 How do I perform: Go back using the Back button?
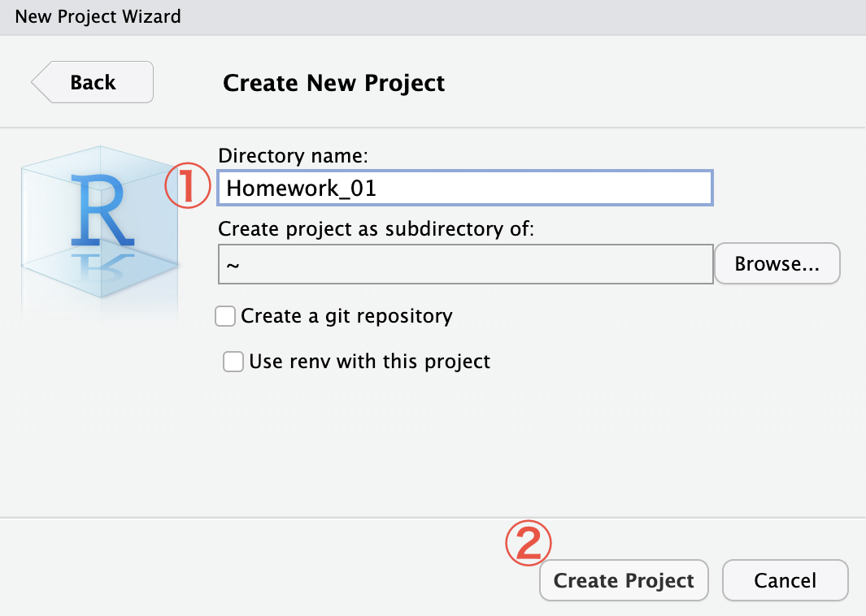[92, 82]
